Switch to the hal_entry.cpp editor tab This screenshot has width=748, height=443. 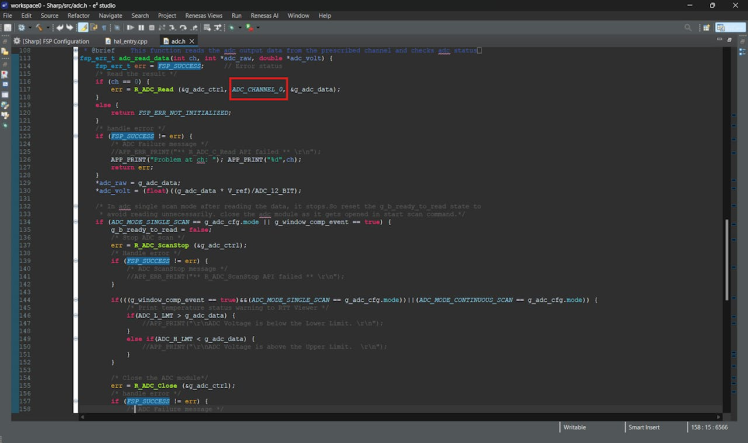coord(130,41)
